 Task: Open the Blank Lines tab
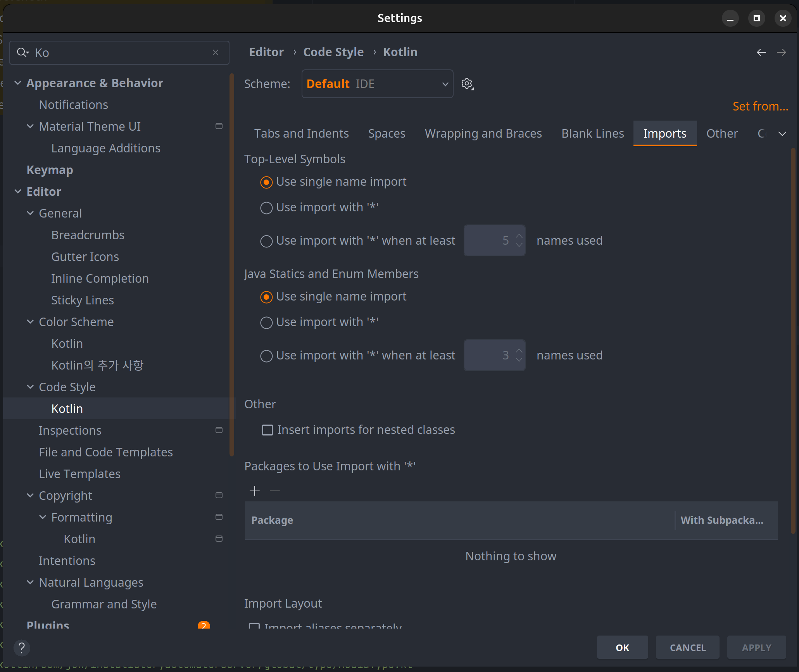(592, 133)
